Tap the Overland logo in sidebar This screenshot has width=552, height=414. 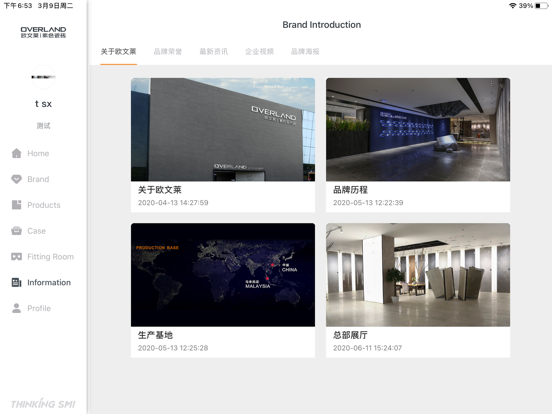(x=43, y=32)
